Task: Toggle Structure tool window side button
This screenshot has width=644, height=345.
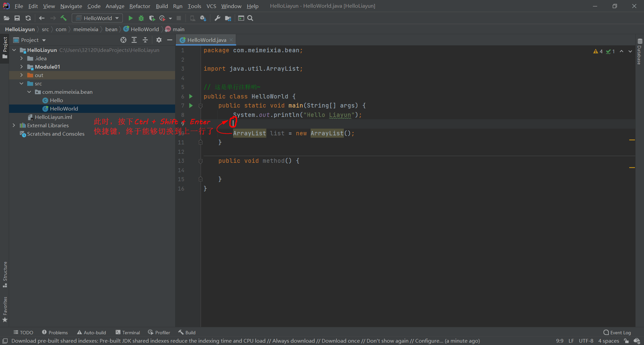Action: pyautogui.click(x=5, y=274)
